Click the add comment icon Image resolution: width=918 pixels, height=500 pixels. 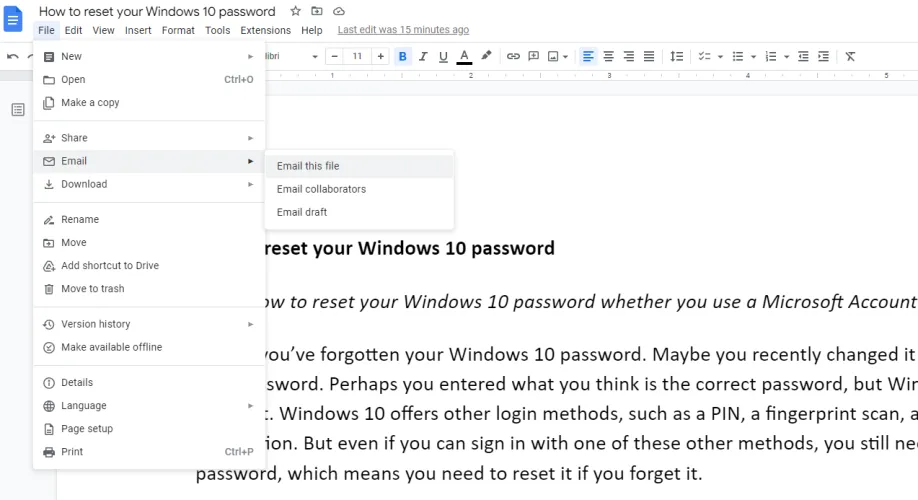coord(534,56)
